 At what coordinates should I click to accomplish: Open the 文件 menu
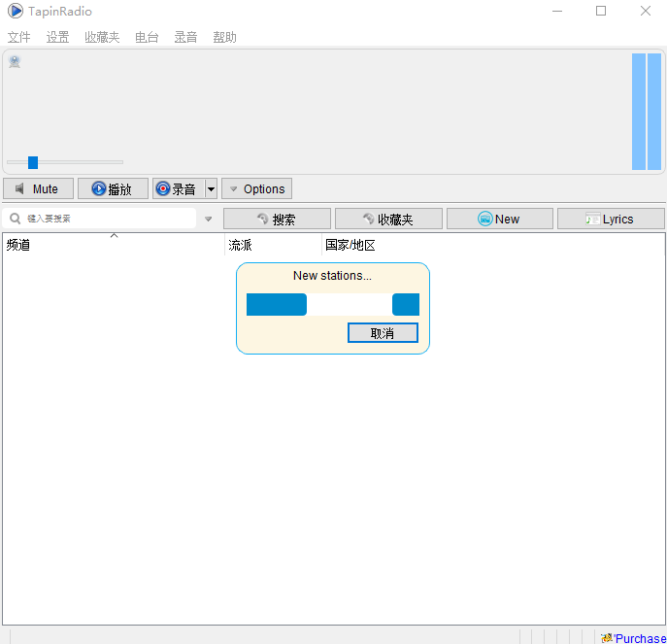[x=19, y=37]
